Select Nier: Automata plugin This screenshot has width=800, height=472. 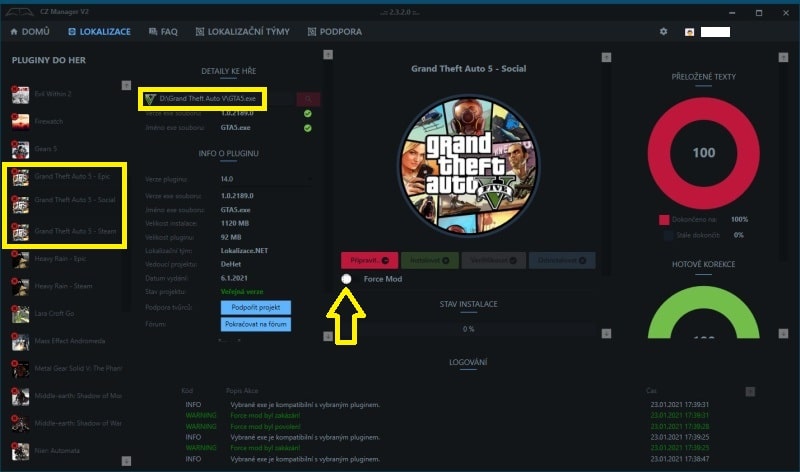pos(46,451)
